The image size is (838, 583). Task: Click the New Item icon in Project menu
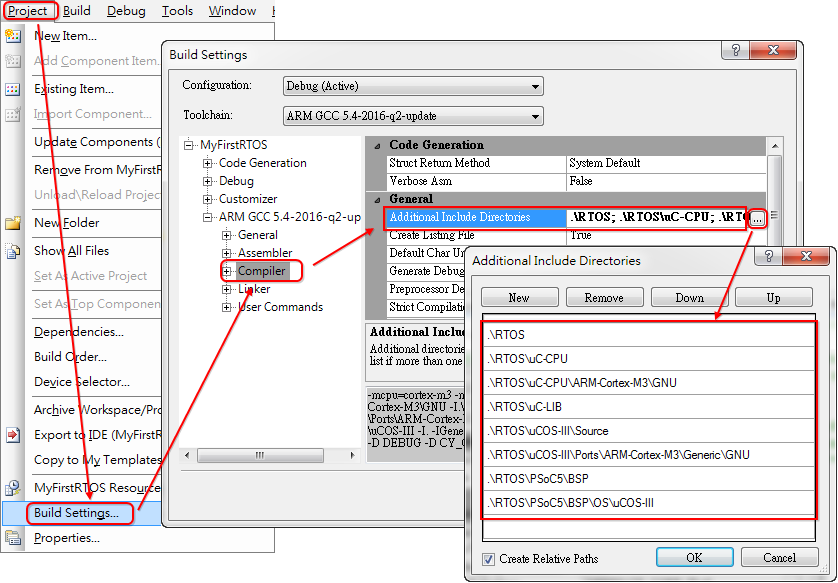click(x=12, y=36)
